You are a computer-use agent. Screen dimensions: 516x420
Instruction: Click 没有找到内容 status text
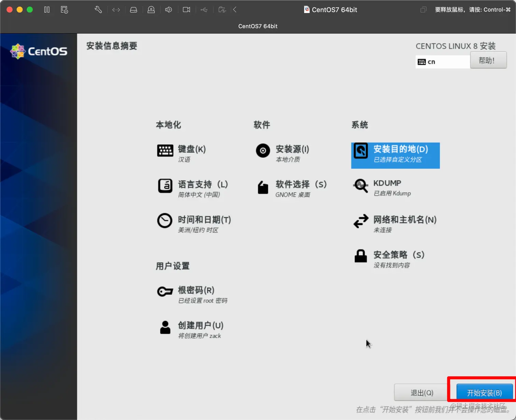click(x=392, y=265)
